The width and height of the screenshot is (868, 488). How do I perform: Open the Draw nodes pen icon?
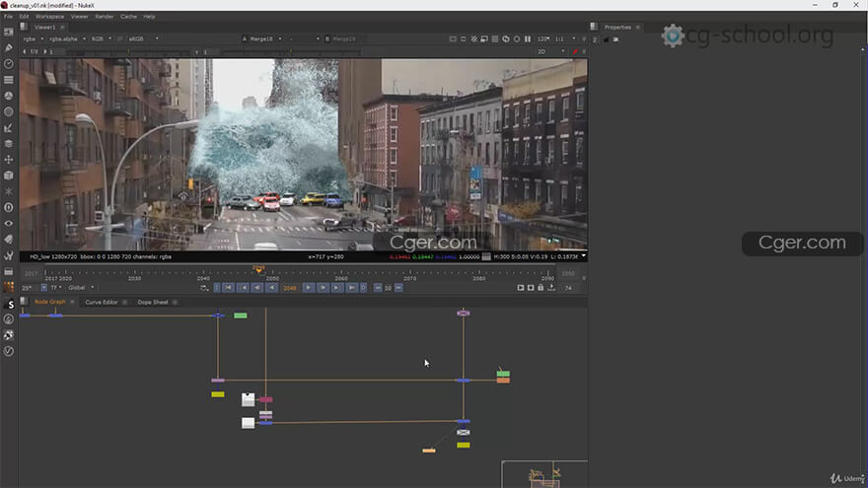[8, 48]
